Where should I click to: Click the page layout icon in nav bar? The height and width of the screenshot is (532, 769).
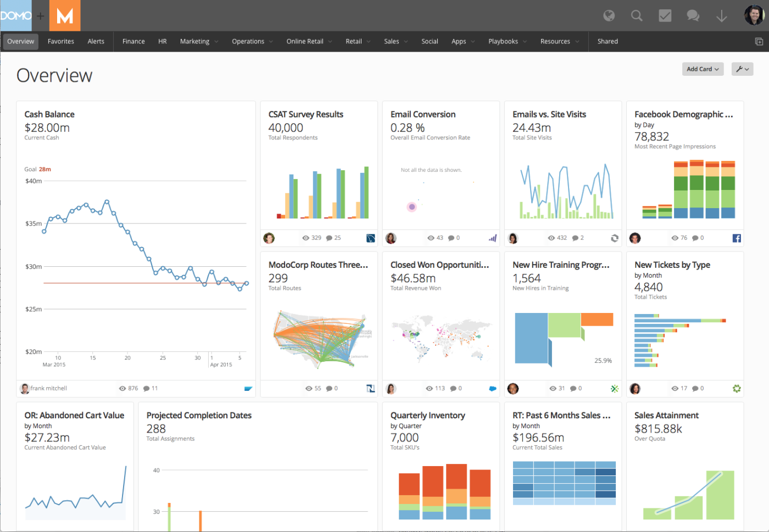pos(759,42)
